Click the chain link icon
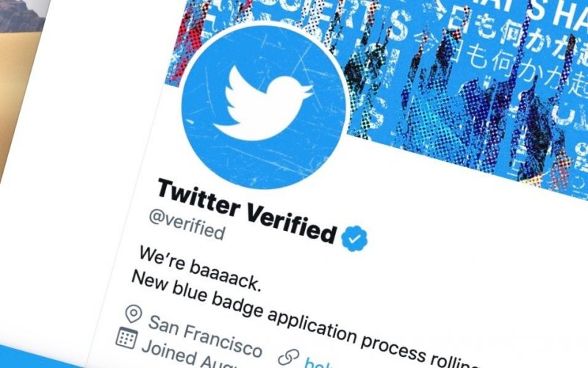588x368 pixels. coord(288,358)
